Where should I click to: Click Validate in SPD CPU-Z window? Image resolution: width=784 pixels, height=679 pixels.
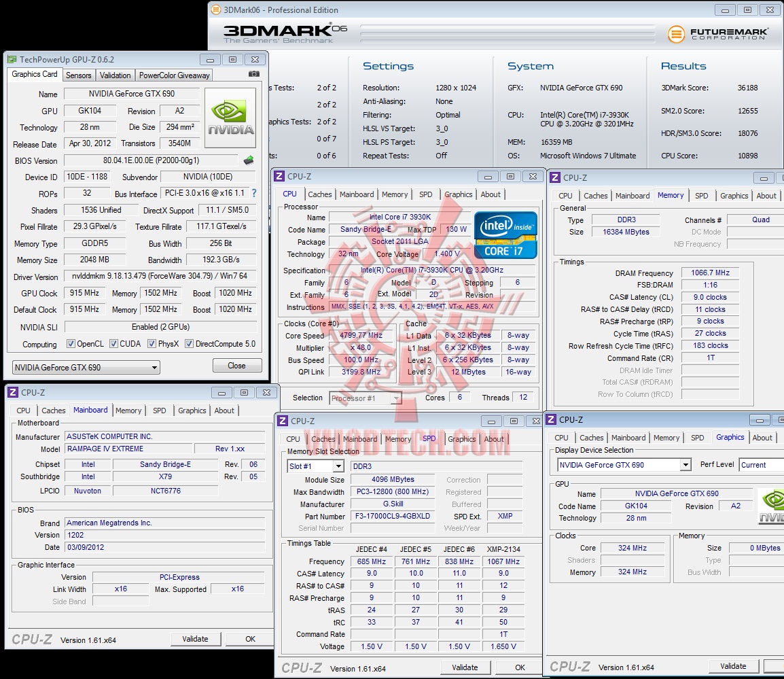pyautogui.click(x=465, y=667)
